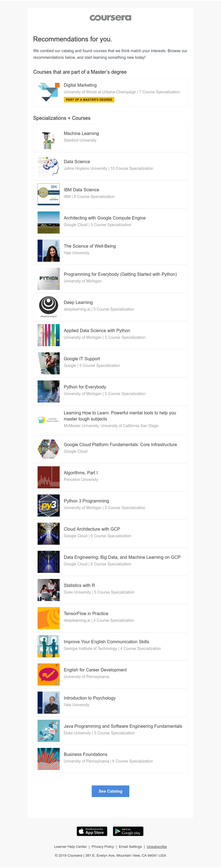Open the English for Career Development icon
The height and width of the screenshot is (868, 221).
coord(49,674)
